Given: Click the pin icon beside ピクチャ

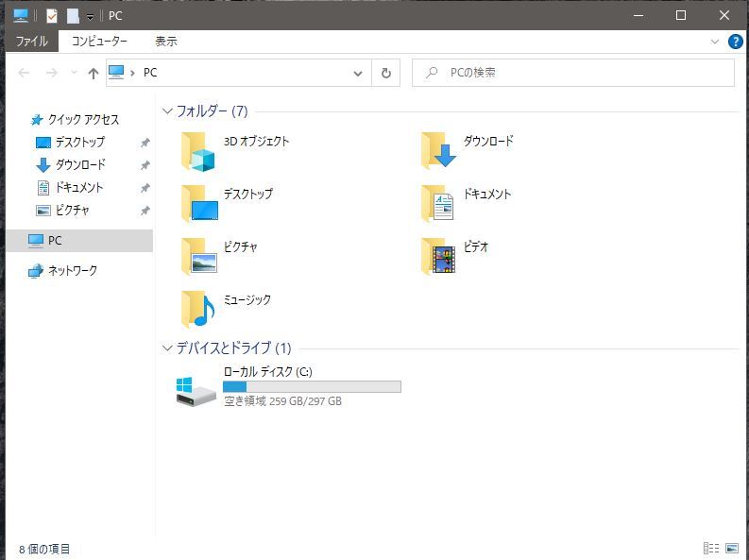Looking at the screenshot, I should coord(145,211).
